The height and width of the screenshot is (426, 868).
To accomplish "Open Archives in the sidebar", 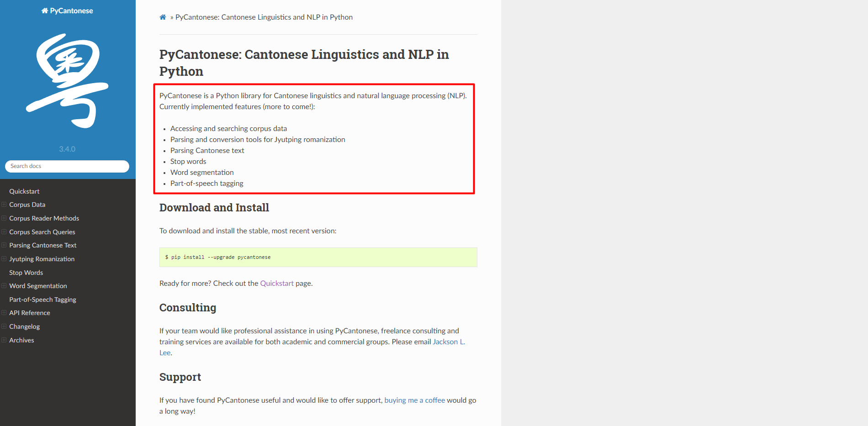I will [x=21, y=340].
